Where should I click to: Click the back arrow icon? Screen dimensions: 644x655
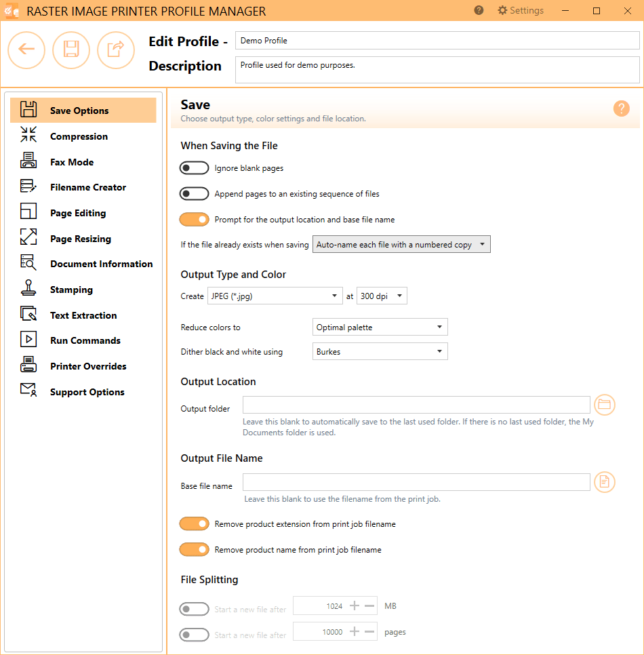click(x=26, y=49)
